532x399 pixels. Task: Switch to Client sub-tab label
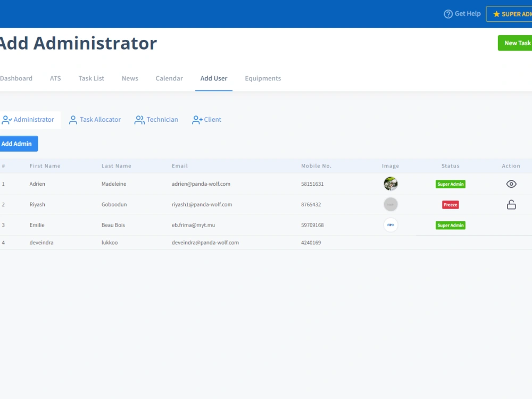pyautogui.click(x=212, y=119)
